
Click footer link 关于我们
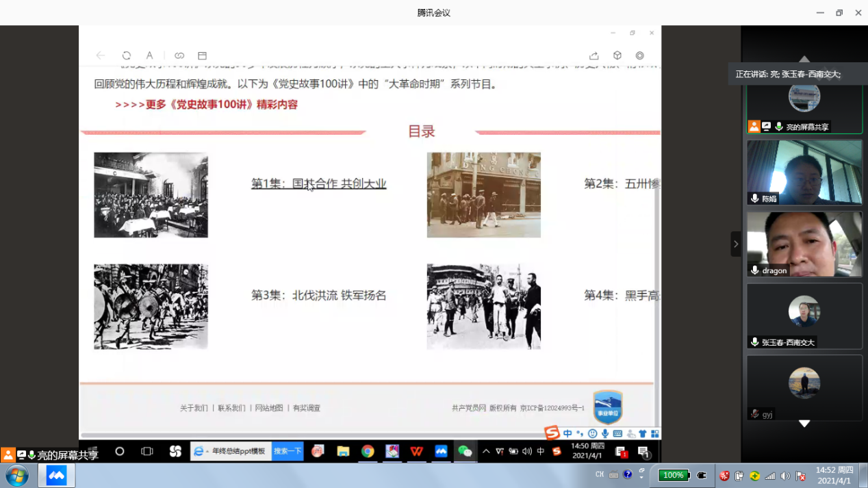194,408
